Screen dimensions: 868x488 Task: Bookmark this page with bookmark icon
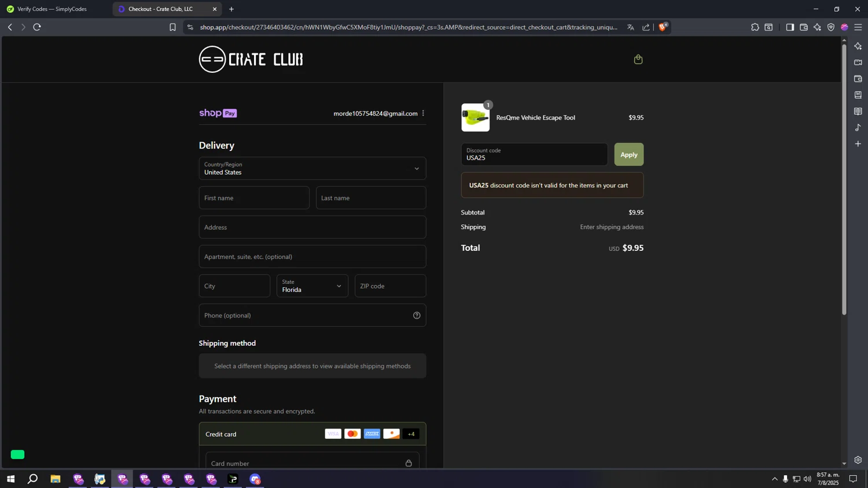point(172,27)
